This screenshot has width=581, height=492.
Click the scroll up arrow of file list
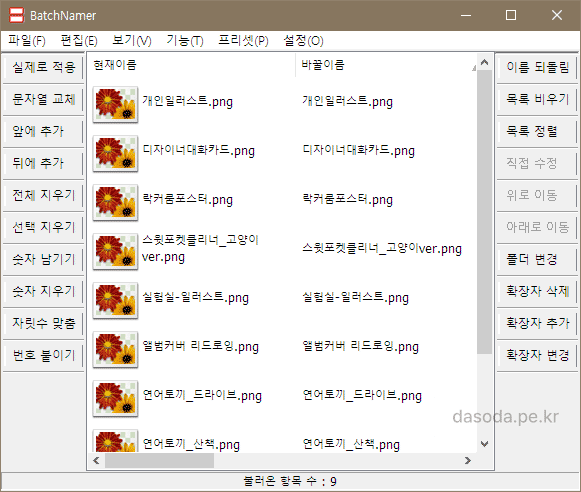click(x=484, y=62)
